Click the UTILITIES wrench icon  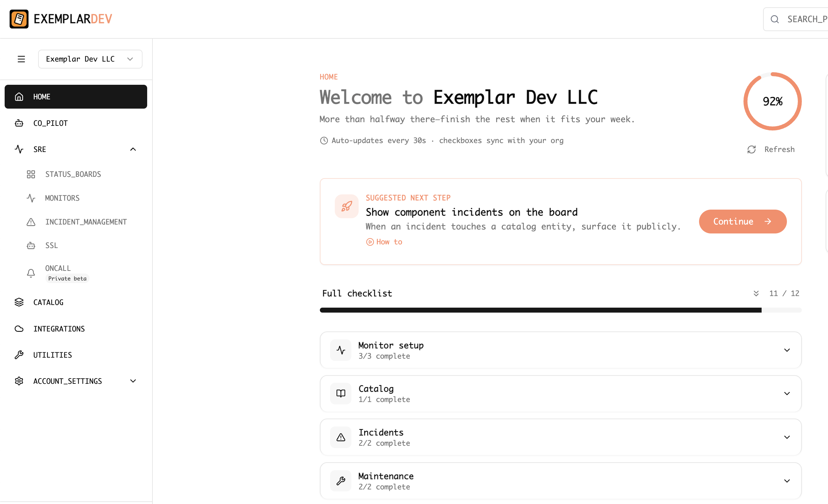(19, 355)
